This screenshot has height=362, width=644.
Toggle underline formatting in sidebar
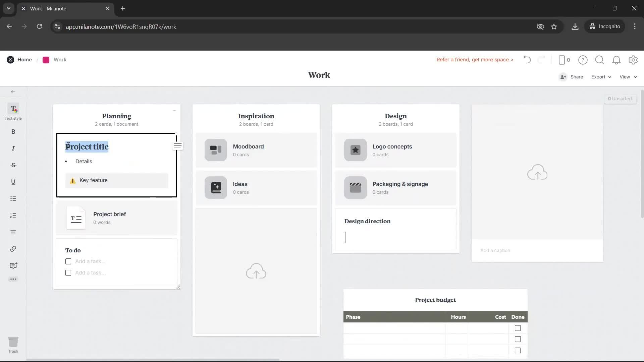13,182
